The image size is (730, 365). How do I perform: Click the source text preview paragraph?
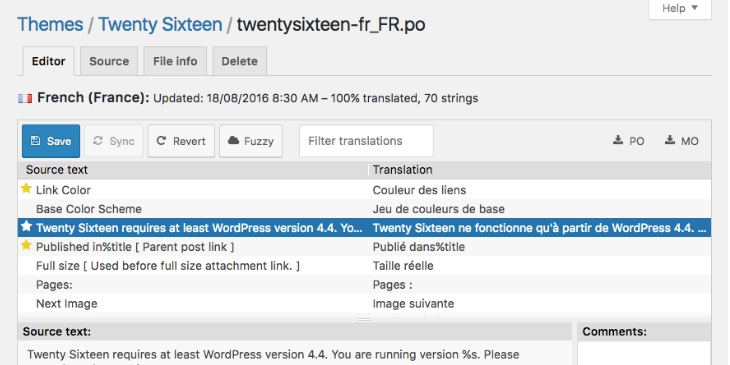click(273, 354)
